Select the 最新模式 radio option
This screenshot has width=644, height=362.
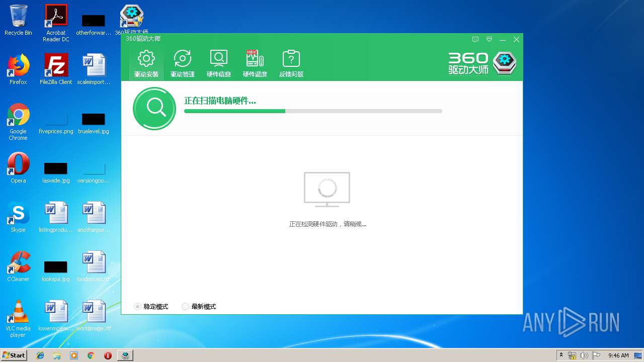point(199,306)
